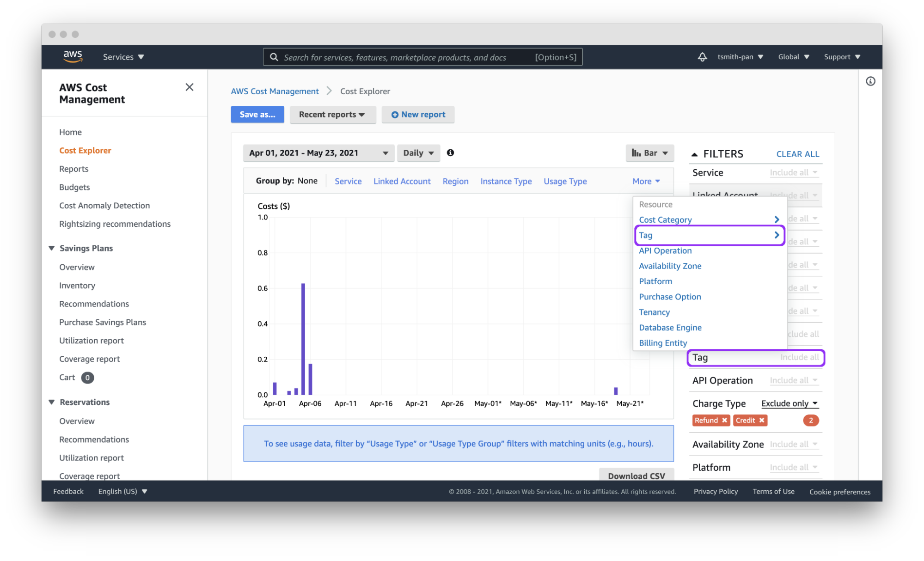The height and width of the screenshot is (561, 924).
Task: Collapse the FILTERS panel triangle
Action: click(x=694, y=154)
